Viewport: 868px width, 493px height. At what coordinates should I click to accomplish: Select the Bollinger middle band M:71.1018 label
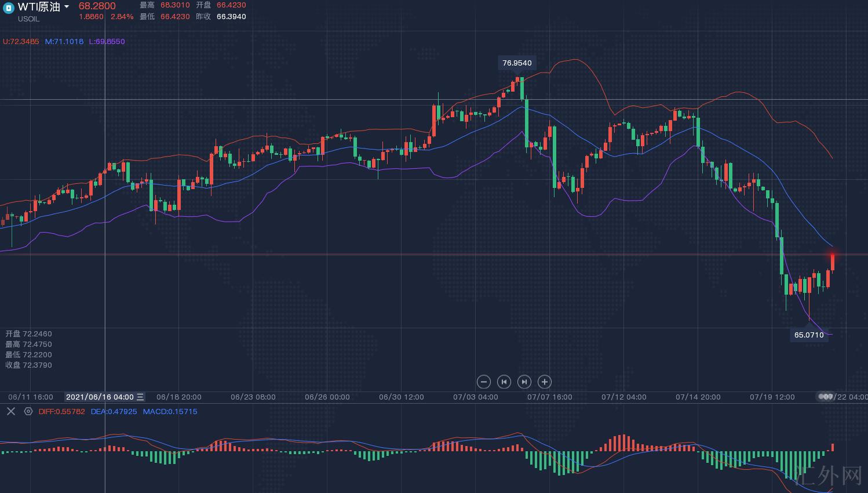click(64, 42)
